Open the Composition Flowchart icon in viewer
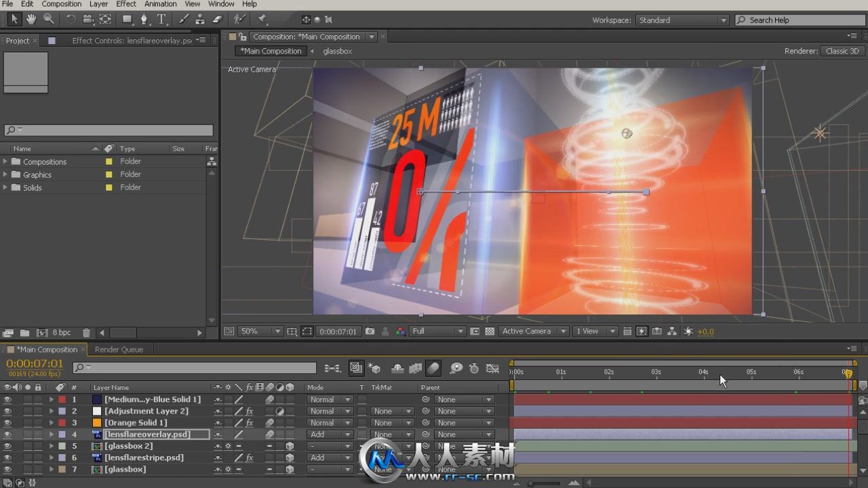Image resolution: width=868 pixels, height=488 pixels. pyautogui.click(x=672, y=331)
